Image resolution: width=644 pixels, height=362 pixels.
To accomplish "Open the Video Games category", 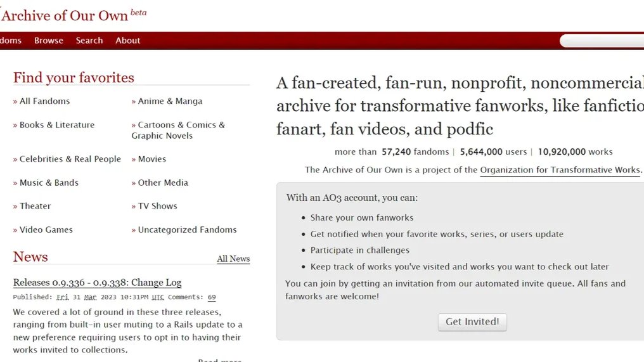I will [x=46, y=229].
